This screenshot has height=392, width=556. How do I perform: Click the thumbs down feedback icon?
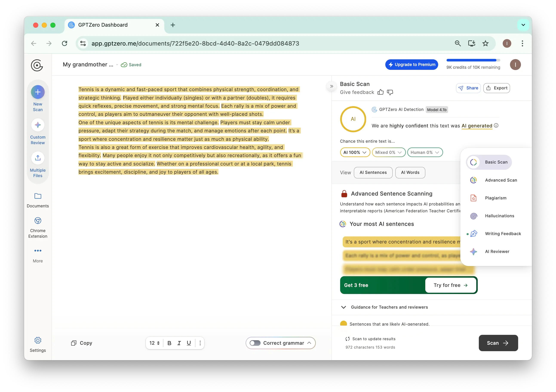[390, 92]
